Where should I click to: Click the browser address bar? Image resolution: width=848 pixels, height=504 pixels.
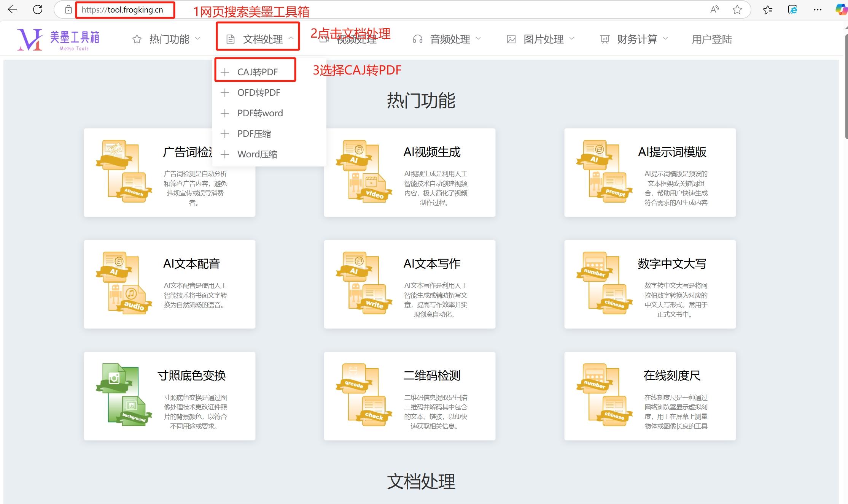[x=124, y=10]
